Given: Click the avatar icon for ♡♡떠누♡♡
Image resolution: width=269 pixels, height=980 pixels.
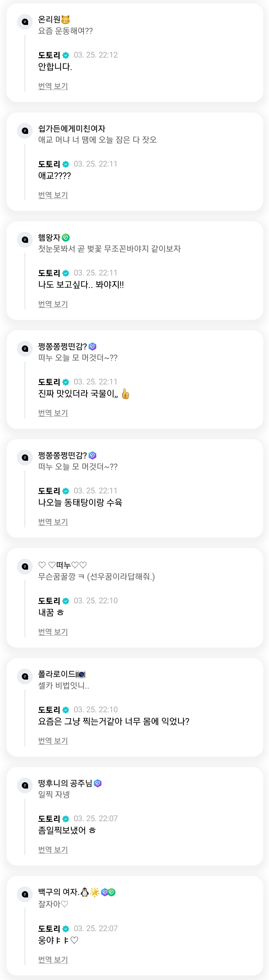Looking at the screenshot, I should (x=25, y=566).
